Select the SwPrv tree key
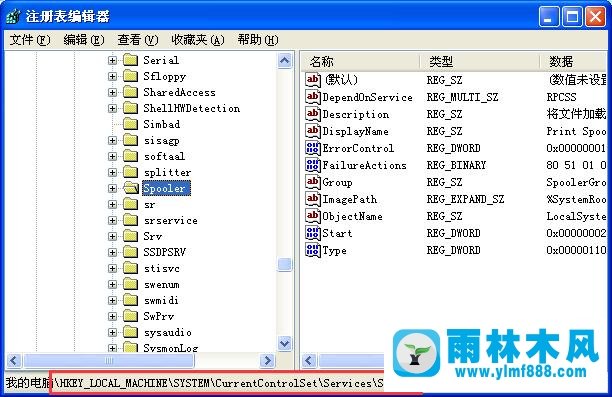 pyautogui.click(x=158, y=316)
